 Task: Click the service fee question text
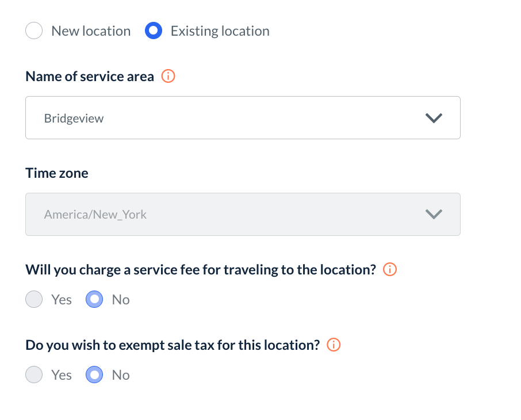point(201,270)
